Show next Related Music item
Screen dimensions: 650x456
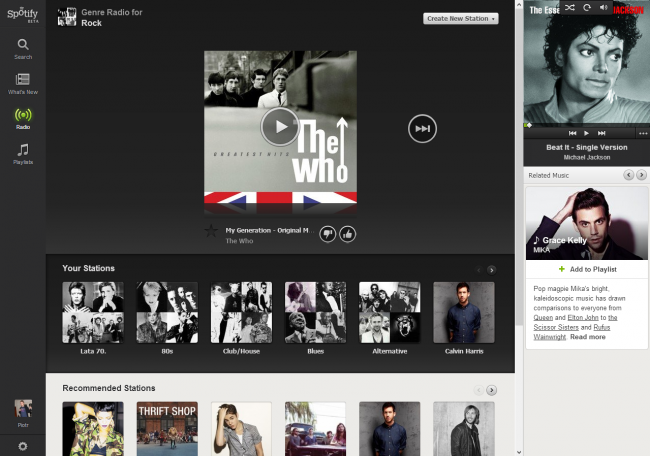tap(641, 175)
